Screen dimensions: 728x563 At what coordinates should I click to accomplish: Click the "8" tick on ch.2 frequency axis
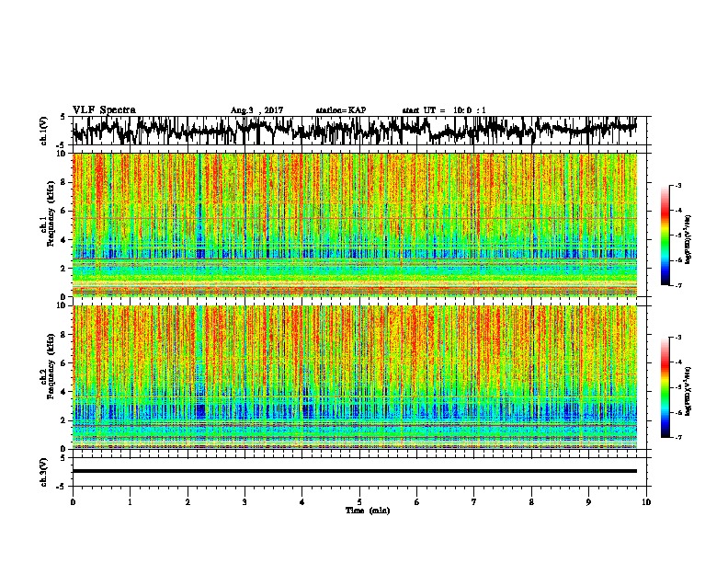click(x=64, y=335)
